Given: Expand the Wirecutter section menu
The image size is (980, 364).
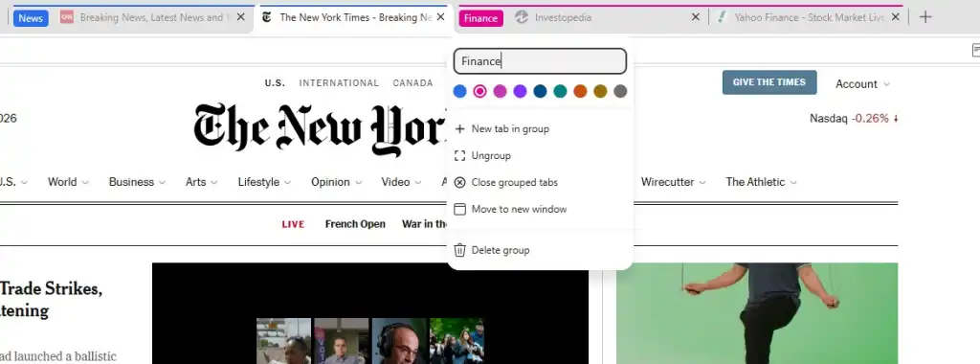Looking at the screenshot, I should (674, 182).
